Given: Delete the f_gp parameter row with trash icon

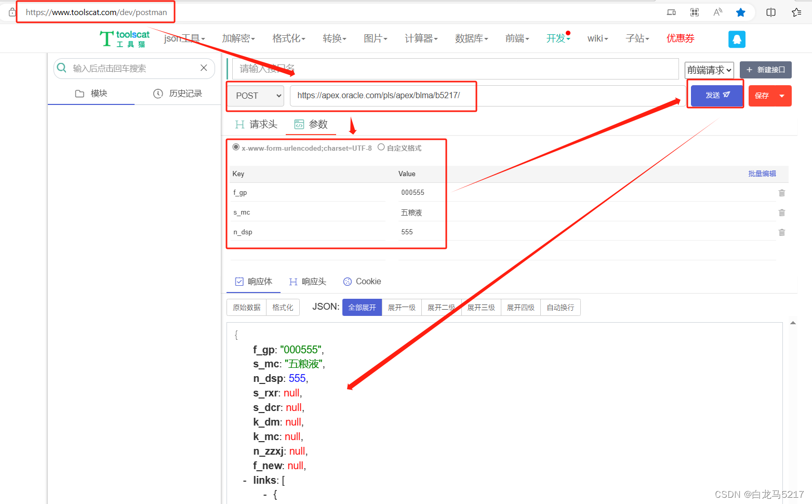Looking at the screenshot, I should click(x=782, y=193).
